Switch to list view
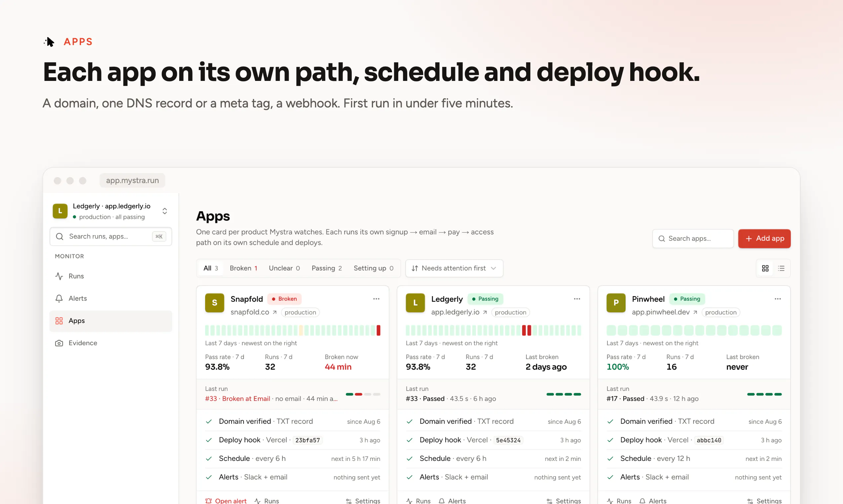843x504 pixels. [x=781, y=268]
